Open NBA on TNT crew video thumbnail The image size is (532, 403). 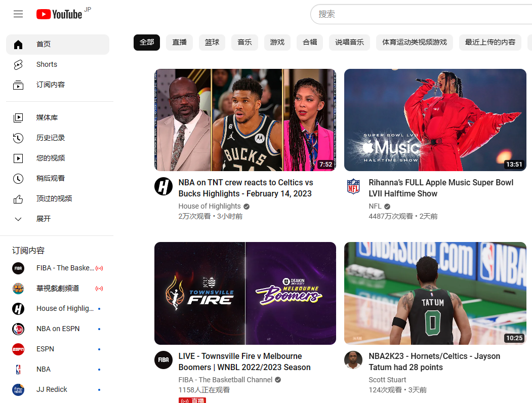tap(245, 120)
